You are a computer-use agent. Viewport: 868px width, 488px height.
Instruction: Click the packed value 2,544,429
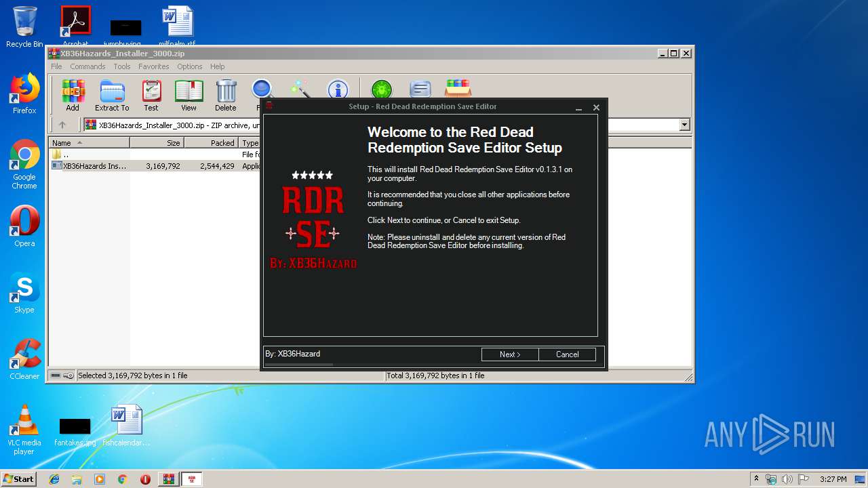coord(217,165)
